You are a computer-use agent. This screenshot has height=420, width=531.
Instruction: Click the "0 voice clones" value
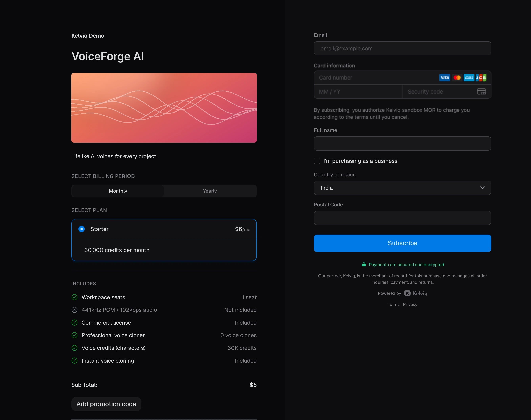point(238,335)
